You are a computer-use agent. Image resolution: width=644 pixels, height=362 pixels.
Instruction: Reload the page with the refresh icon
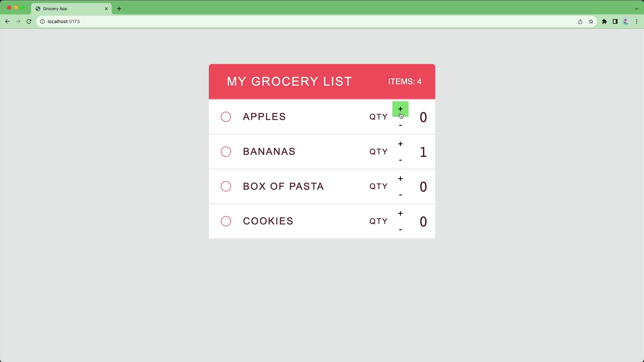[x=29, y=21]
